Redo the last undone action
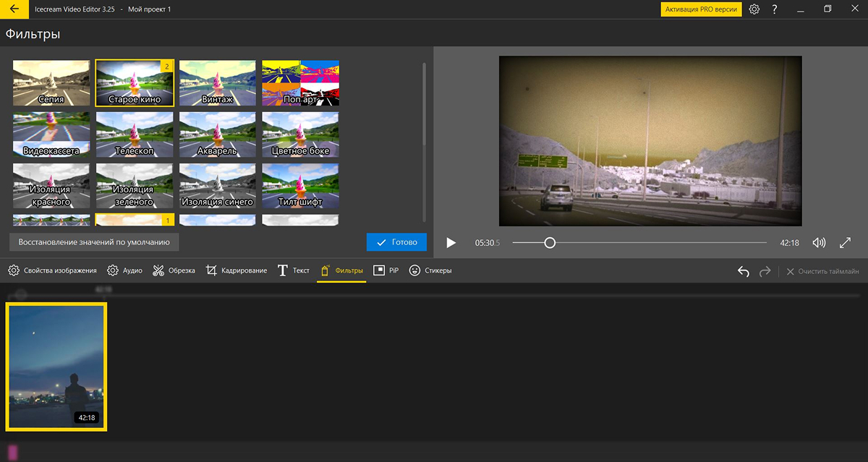The image size is (868, 462). 765,271
